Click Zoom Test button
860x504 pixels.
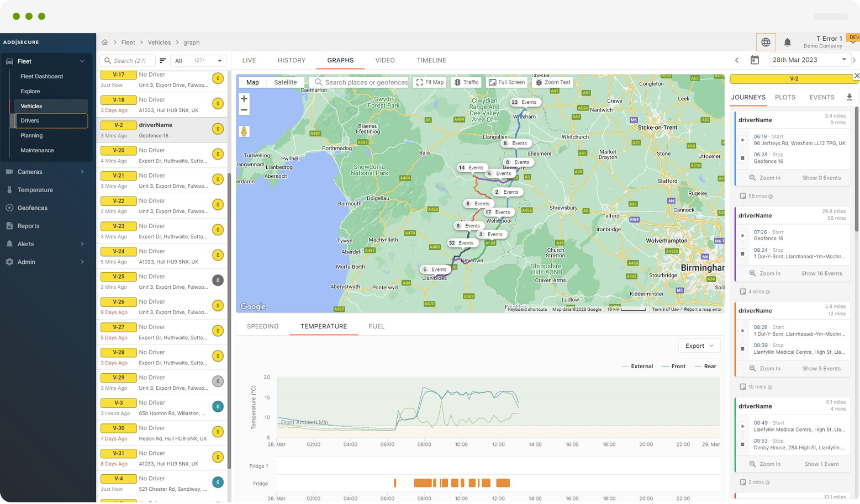coord(553,82)
